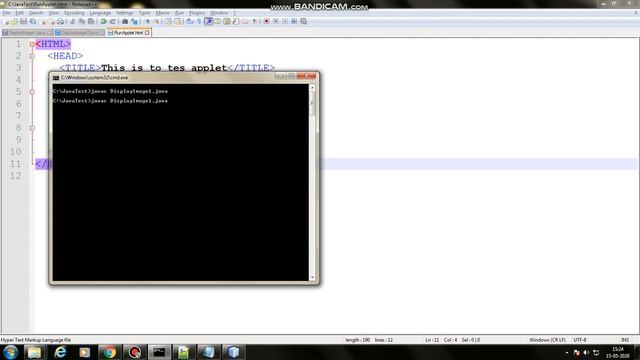The width and height of the screenshot is (640, 360).
Task: Toggle Document Map toolbar icon
Action: (x=227, y=21)
